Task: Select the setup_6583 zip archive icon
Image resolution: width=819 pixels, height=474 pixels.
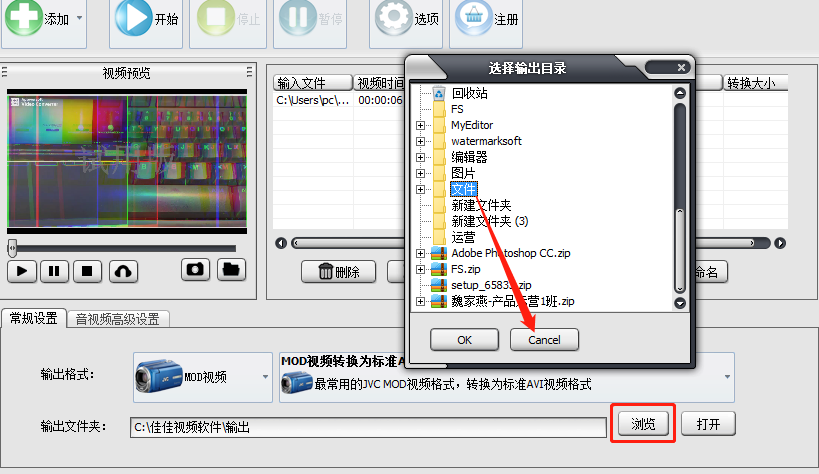Action: pyautogui.click(x=439, y=285)
